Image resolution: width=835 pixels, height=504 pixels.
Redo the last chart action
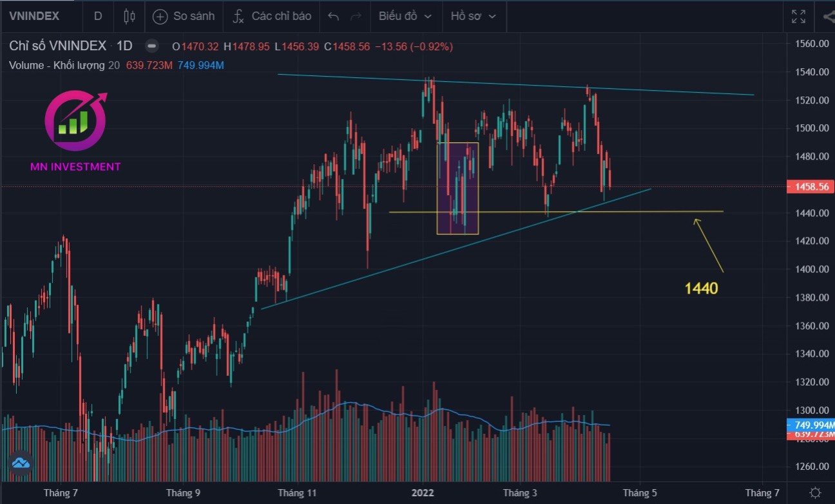[x=356, y=16]
